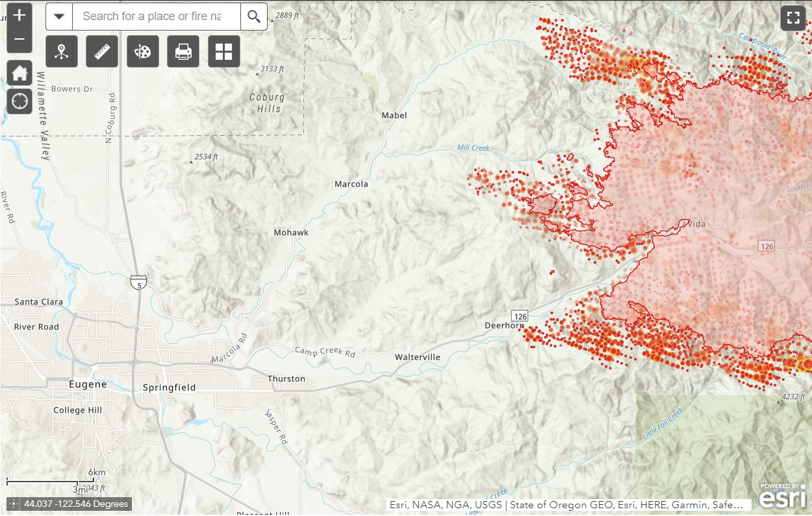Open the Basemap Gallery grid
The height and width of the screenshot is (516, 812).
coord(224,51)
